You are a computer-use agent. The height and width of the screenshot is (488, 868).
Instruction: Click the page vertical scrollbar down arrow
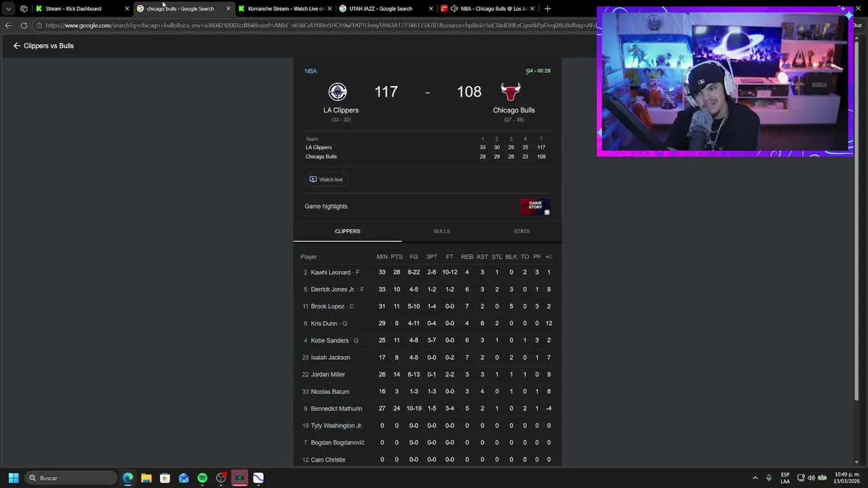click(857, 462)
